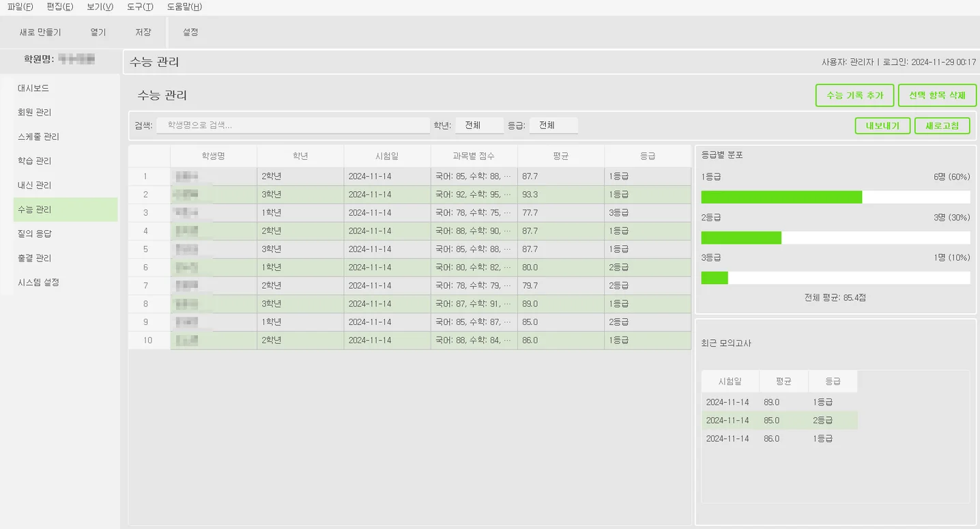Click the 저장 toolbar button
The height and width of the screenshot is (529, 980).
tap(143, 32)
